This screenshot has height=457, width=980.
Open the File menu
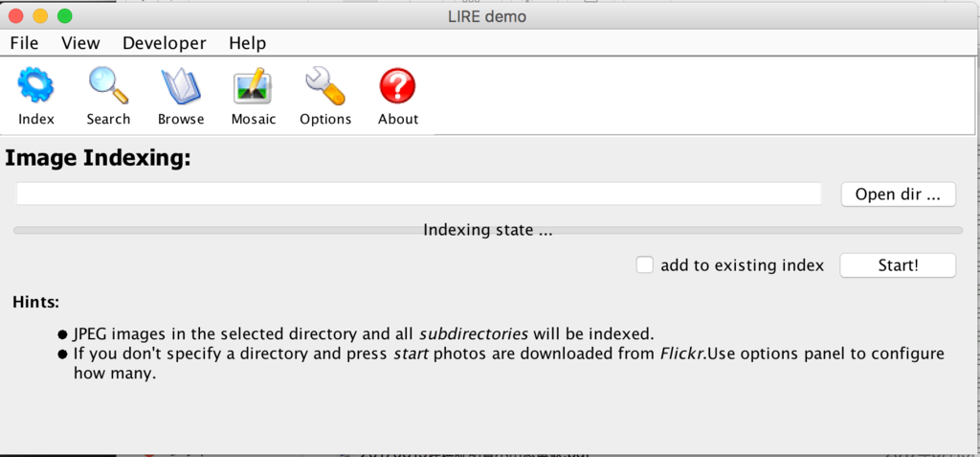[24, 43]
